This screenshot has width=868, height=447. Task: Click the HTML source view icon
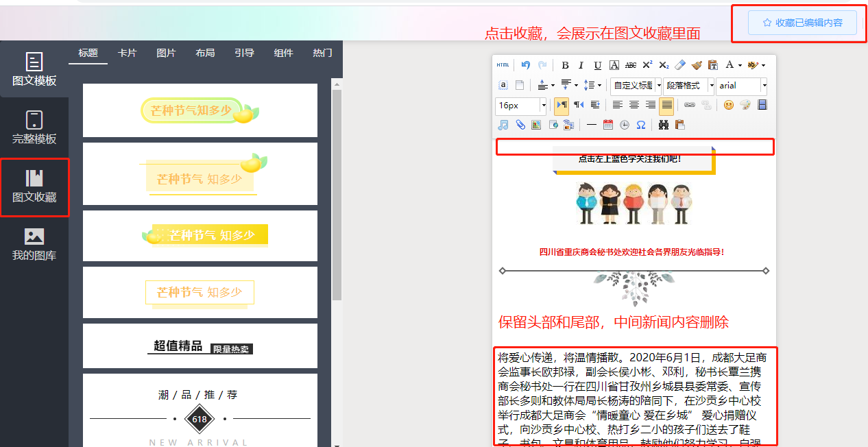click(503, 65)
